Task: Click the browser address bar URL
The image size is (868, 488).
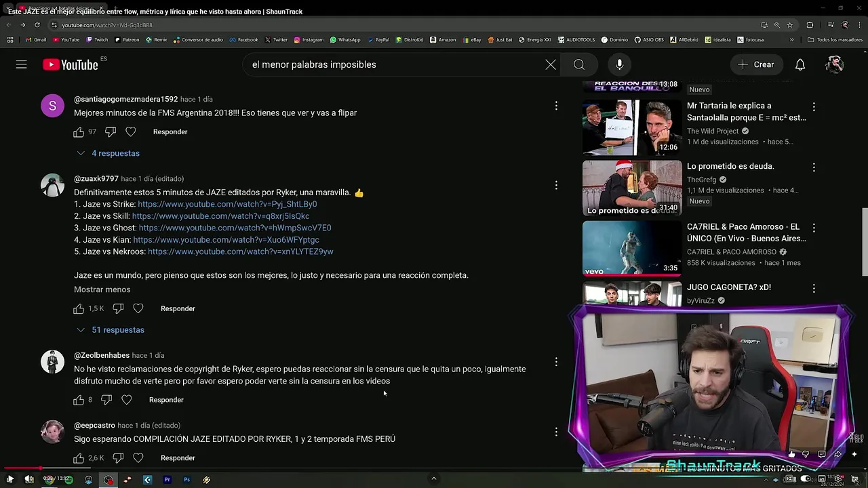Action: pos(107,25)
